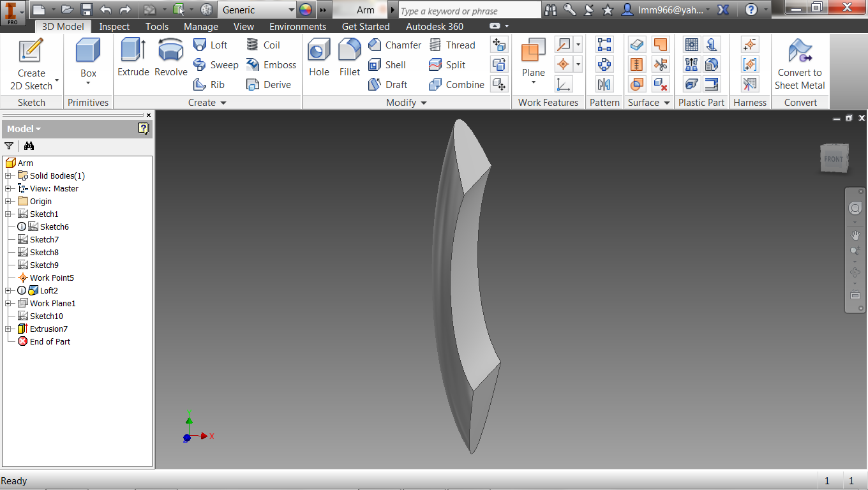Select the Boss plastic part icon
Viewport: 868px width, 490px height.
712,45
